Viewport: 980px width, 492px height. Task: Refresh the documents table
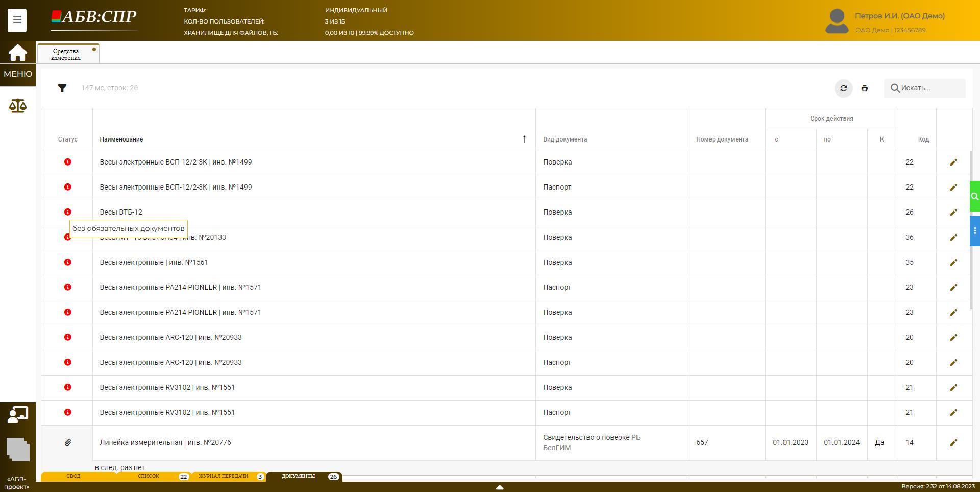(x=843, y=88)
